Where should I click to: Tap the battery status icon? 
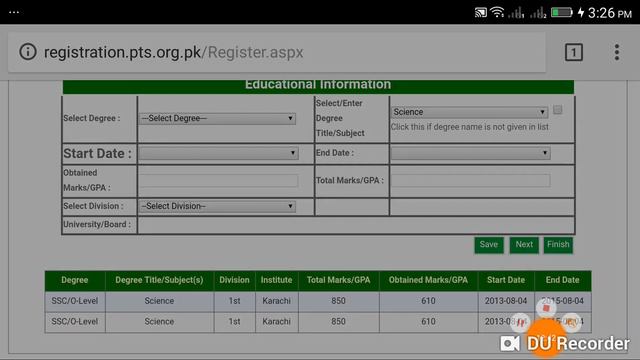click(562, 12)
